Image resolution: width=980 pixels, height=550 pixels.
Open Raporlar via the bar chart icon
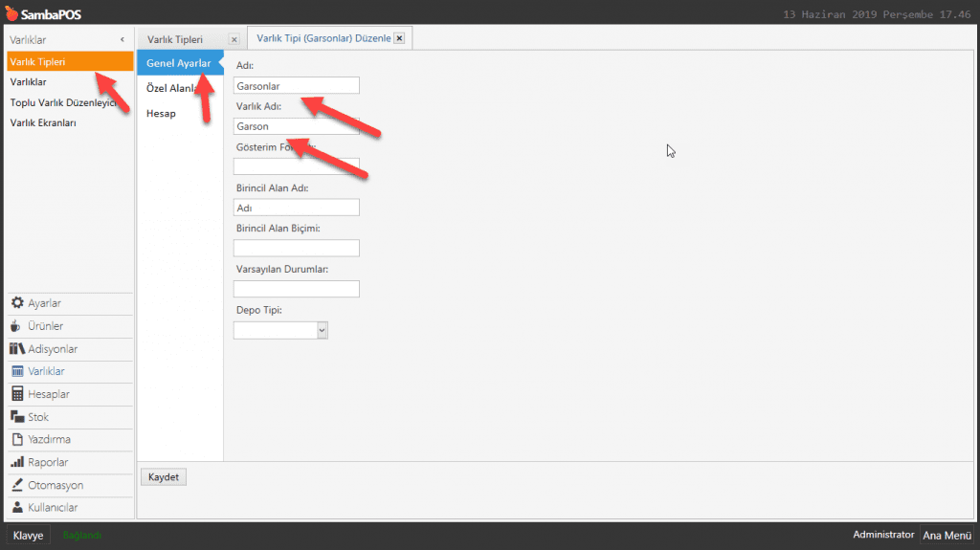(17, 463)
